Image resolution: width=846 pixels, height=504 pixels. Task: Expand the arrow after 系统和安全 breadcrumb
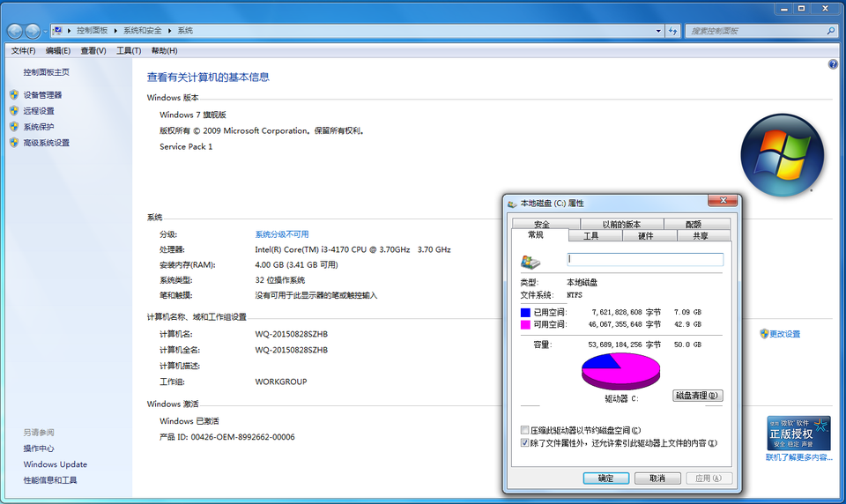tap(169, 31)
